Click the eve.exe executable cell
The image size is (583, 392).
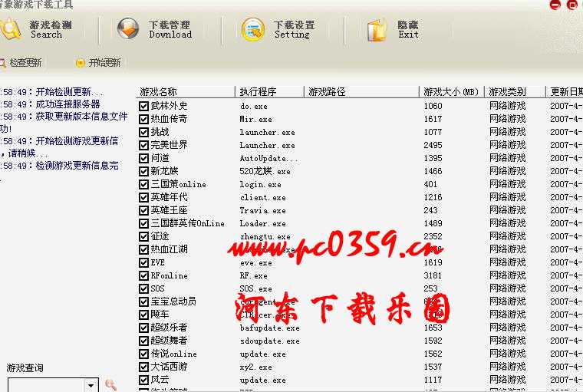(256, 263)
